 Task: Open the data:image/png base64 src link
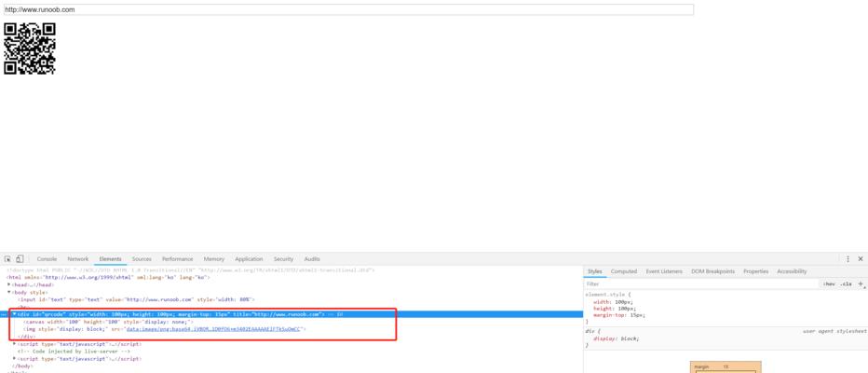point(213,328)
